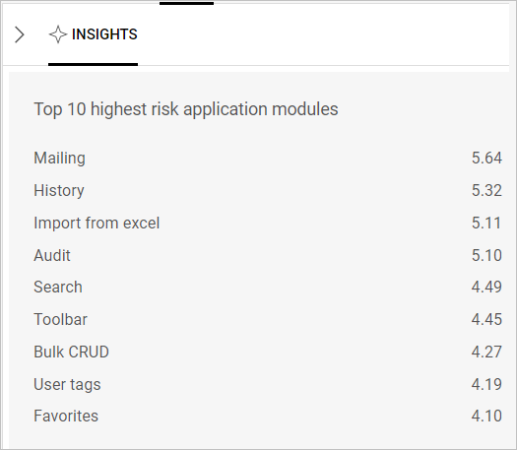
Task: Select the INSIGHTS tab label
Action: [104, 34]
